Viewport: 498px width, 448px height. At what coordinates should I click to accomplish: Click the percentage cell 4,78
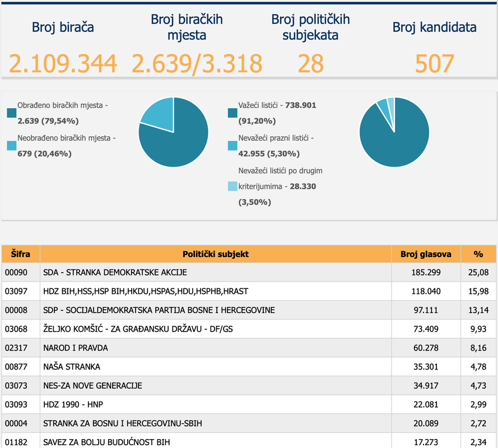point(478,367)
